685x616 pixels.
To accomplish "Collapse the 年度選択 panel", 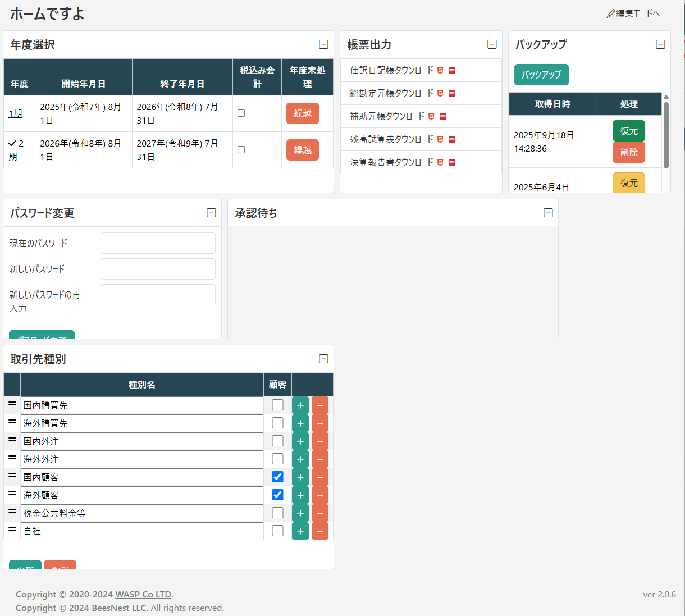I will tap(323, 44).
